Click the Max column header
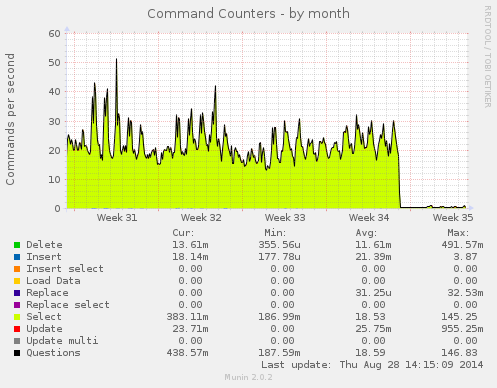Screen dimensions: 497x388 point(458,233)
